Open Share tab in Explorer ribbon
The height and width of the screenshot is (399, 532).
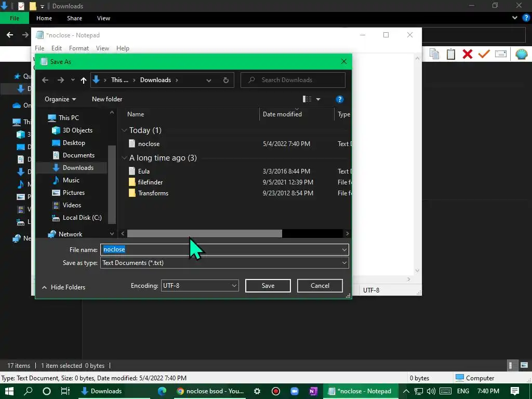coord(74,18)
